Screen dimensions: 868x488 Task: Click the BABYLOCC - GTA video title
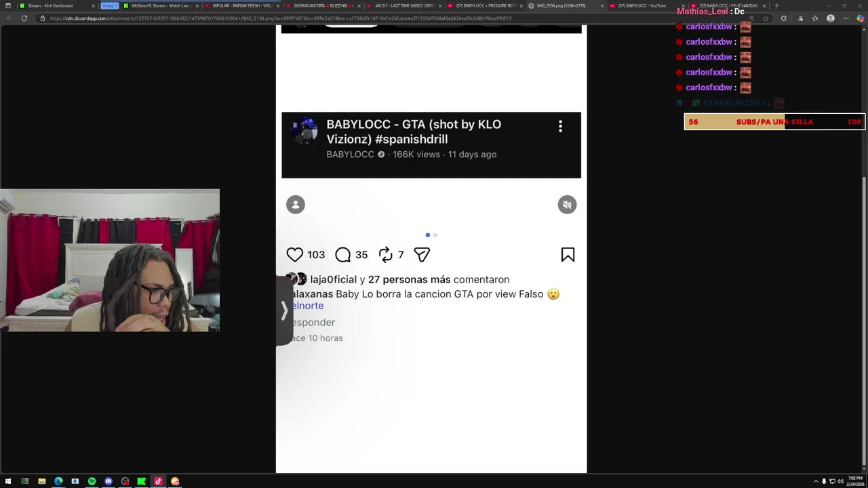(x=414, y=131)
